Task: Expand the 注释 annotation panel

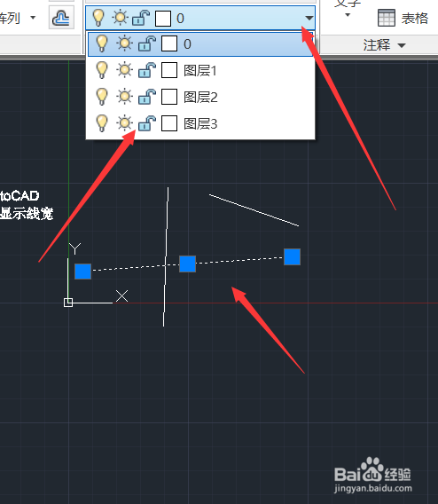Action: tap(385, 44)
